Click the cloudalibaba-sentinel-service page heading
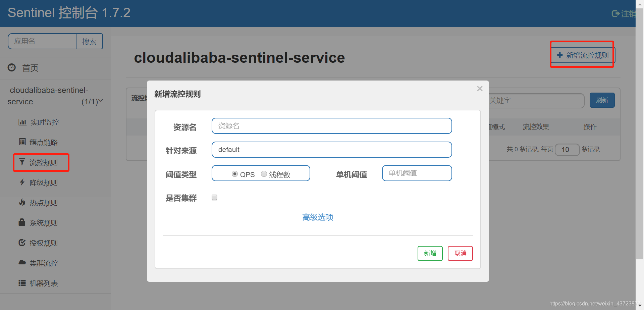The width and height of the screenshot is (644, 310). pos(239,58)
